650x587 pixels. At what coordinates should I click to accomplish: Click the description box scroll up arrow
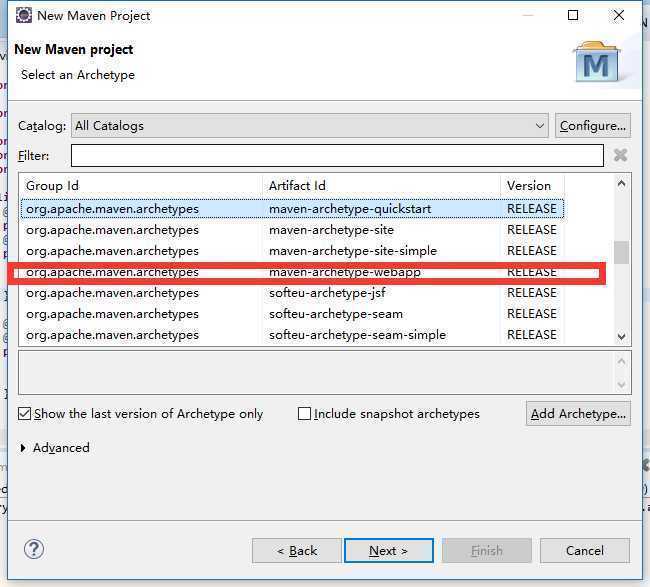click(x=621, y=361)
